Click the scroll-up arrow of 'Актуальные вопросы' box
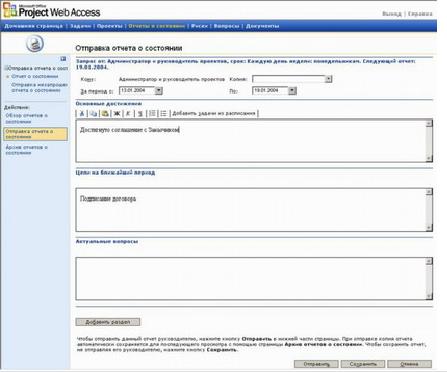The width and height of the screenshot is (447, 372). tap(429, 261)
